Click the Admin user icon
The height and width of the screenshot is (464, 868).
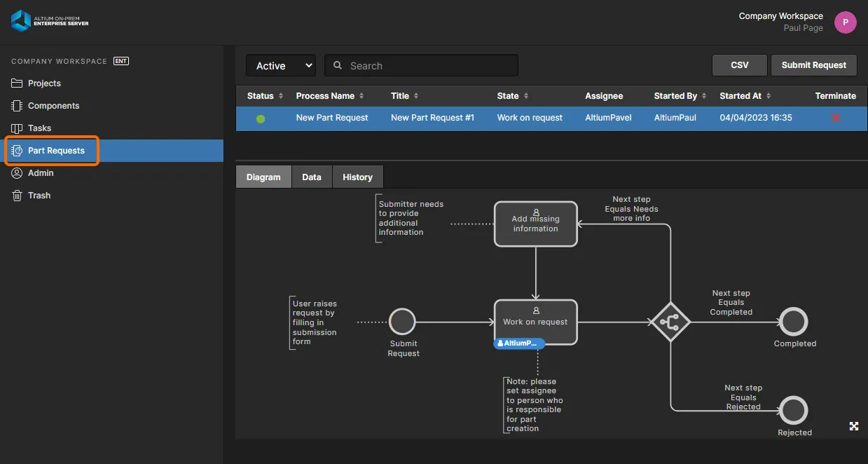18,173
